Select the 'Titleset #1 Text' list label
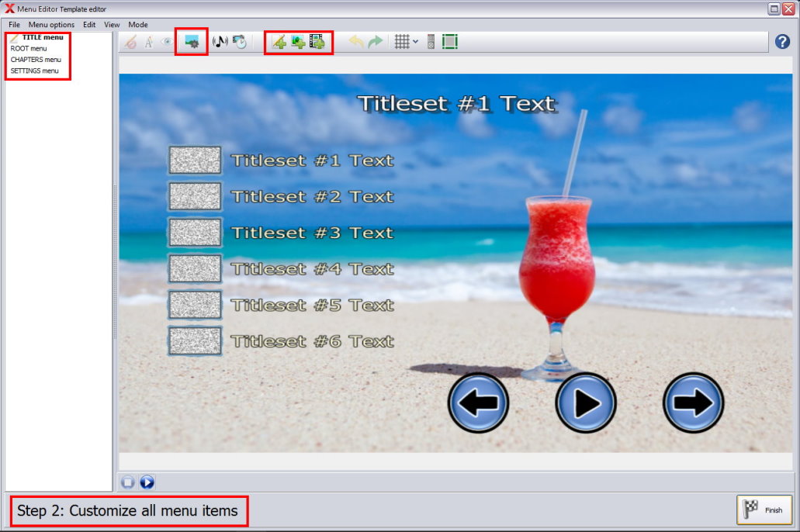The height and width of the screenshot is (532, 800). (313, 161)
